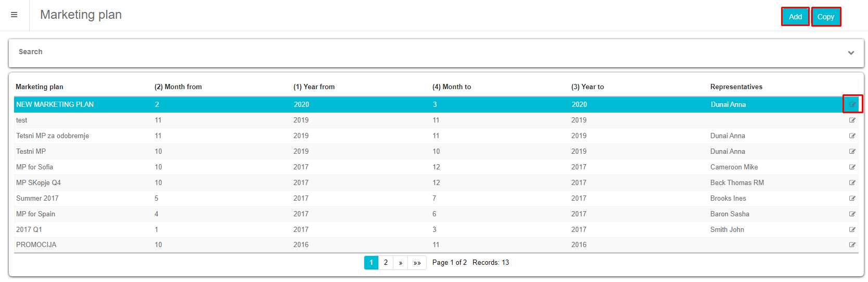The image size is (868, 282).
Task: Click the Copy button
Action: point(826,17)
